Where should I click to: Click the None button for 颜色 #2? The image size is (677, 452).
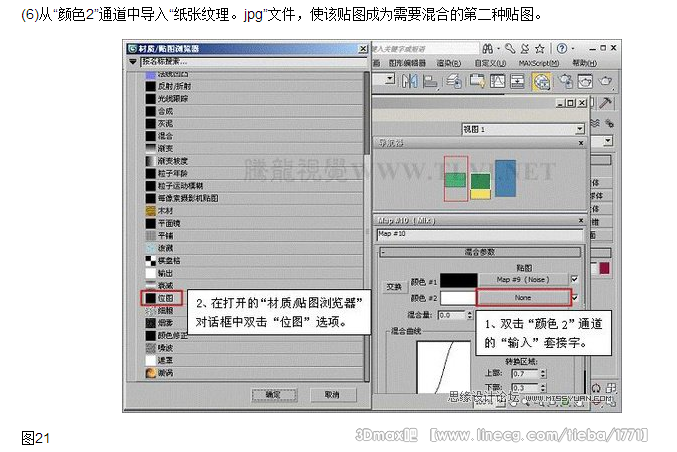click(x=523, y=297)
